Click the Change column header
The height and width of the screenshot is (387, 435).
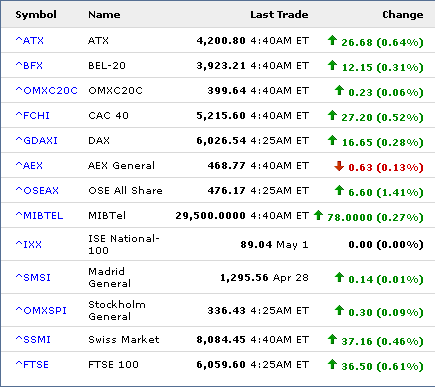[403, 15]
